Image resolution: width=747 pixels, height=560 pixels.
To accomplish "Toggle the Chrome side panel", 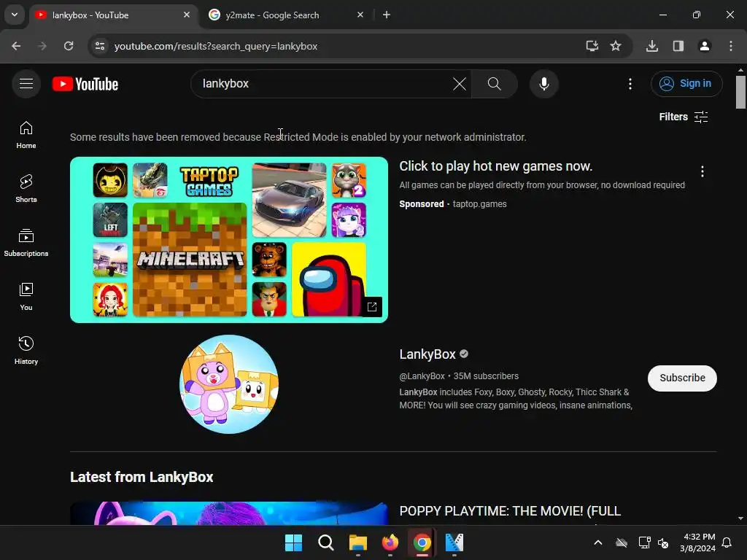I will pos(678,46).
